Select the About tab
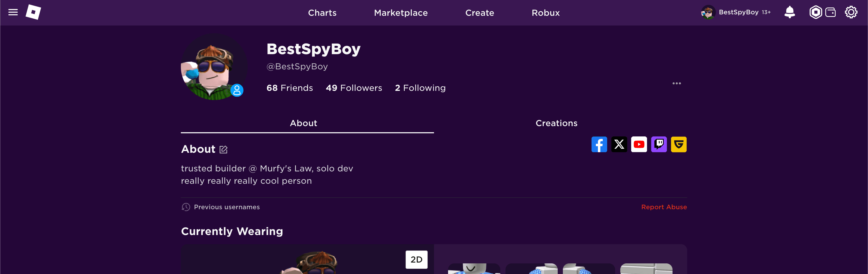The height and width of the screenshot is (274, 868). click(x=307, y=123)
